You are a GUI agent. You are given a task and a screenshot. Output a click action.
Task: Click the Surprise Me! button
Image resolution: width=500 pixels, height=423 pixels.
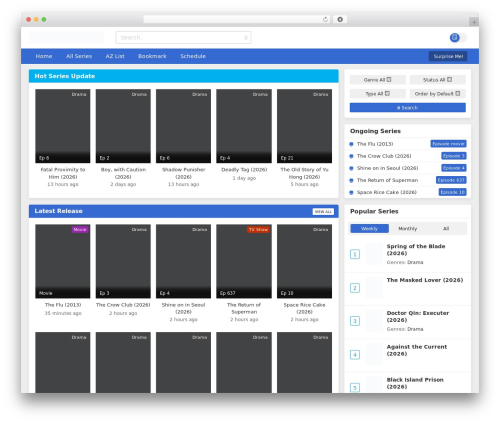(448, 56)
